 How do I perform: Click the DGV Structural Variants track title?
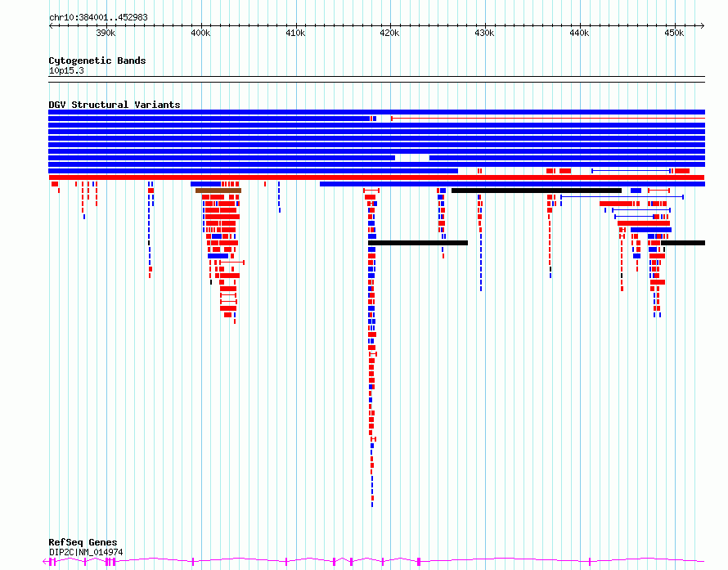point(115,105)
